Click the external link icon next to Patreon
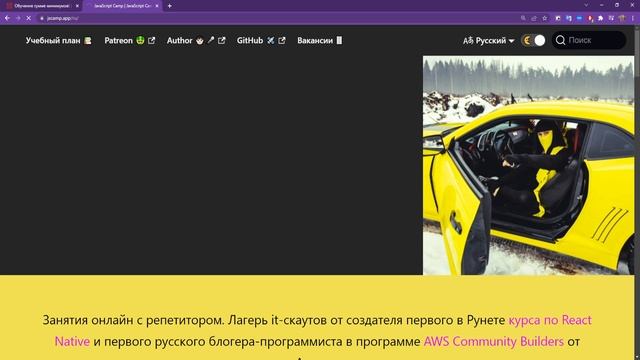The width and height of the screenshot is (640, 360). (151, 40)
